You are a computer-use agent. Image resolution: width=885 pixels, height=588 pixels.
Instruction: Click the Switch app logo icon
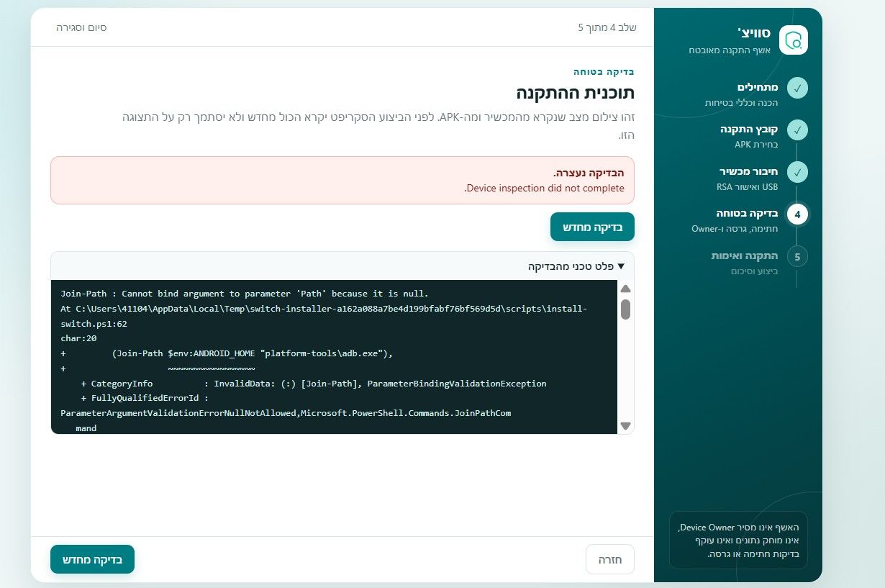tap(794, 40)
